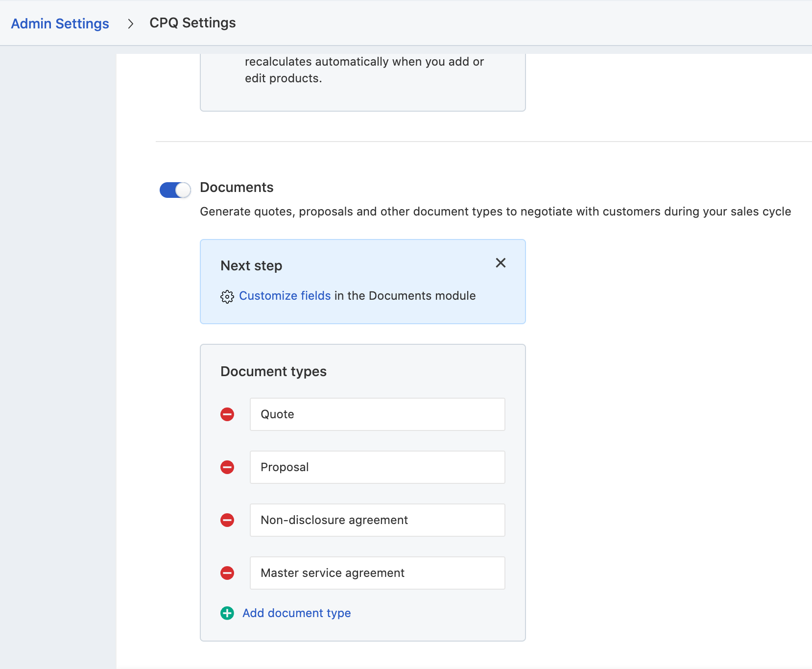Click Add document type link
Viewport: 812px width, 669px height.
pyautogui.click(x=297, y=613)
